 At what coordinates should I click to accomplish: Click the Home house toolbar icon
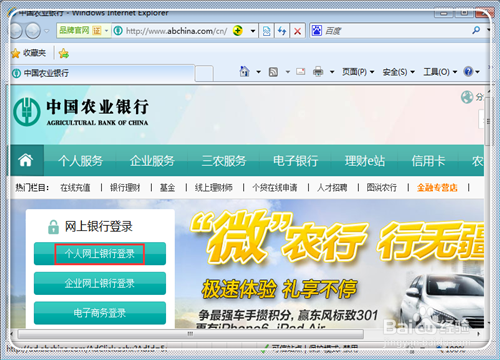pos(245,71)
